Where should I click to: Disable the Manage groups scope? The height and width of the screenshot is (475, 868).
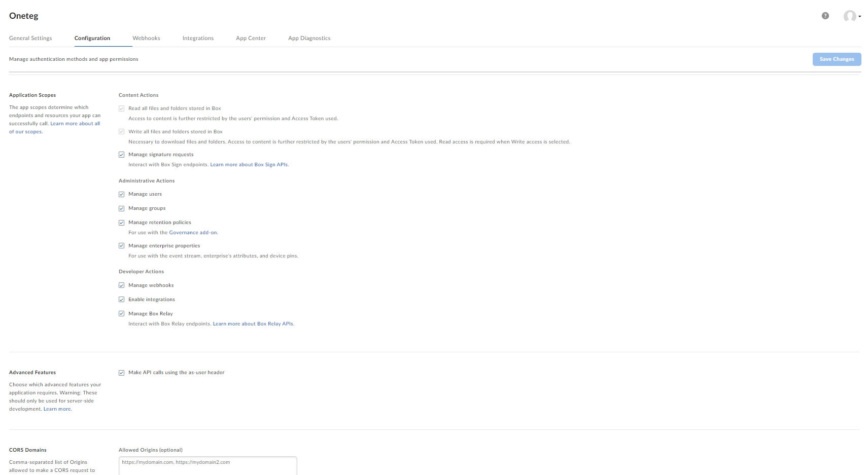point(122,208)
